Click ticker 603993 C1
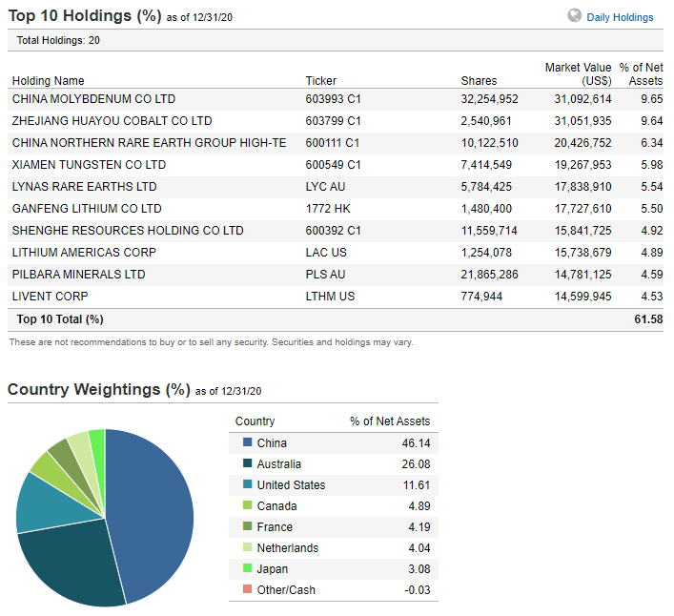This screenshot has width=674, height=616. (x=333, y=99)
